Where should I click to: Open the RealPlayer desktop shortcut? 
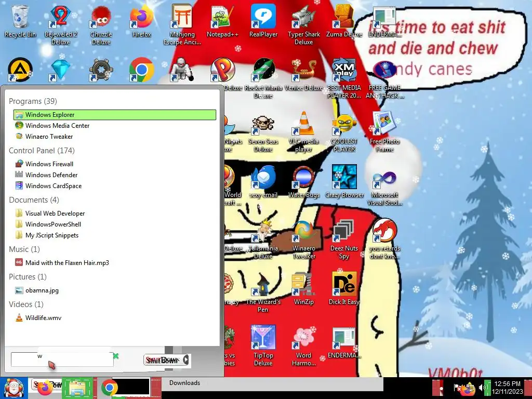(x=263, y=20)
